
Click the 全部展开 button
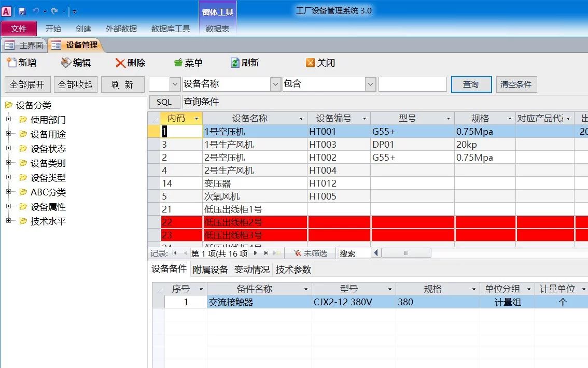pyautogui.click(x=27, y=84)
